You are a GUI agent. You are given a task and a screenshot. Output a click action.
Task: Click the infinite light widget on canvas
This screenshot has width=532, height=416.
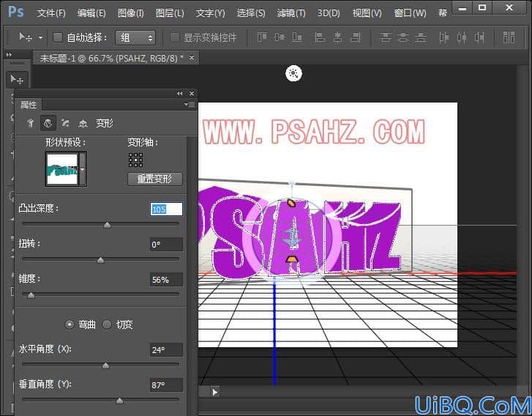[x=294, y=73]
